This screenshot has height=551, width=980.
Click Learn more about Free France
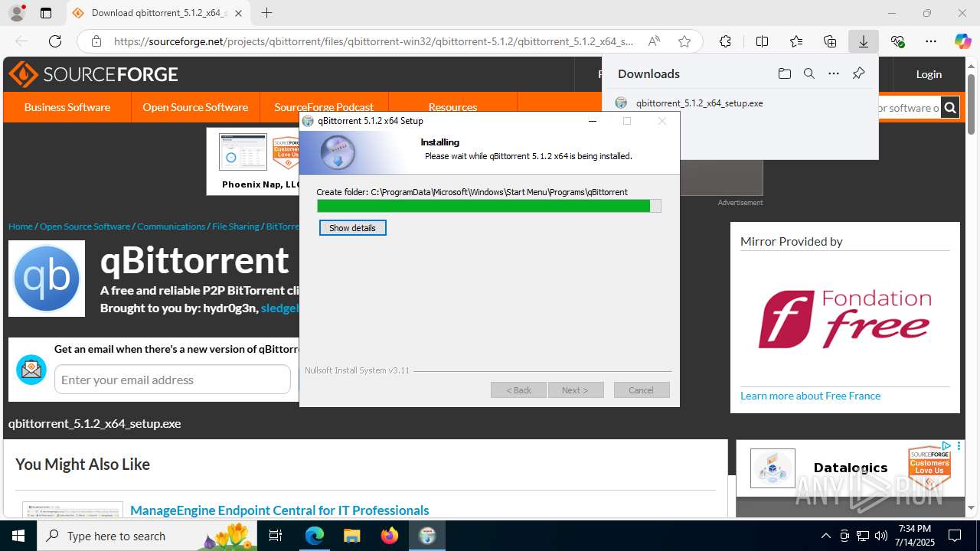click(x=810, y=396)
